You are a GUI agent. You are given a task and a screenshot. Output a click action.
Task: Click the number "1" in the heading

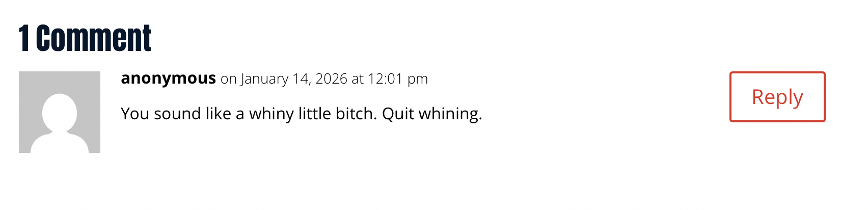click(x=24, y=38)
